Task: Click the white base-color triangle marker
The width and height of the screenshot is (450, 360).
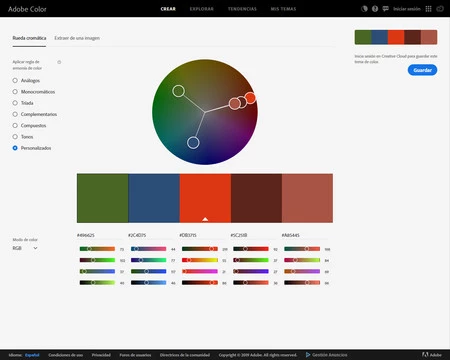Action: [205, 219]
